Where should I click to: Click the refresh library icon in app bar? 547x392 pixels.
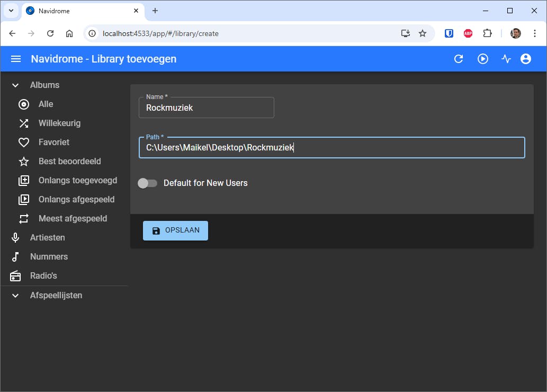click(x=459, y=59)
